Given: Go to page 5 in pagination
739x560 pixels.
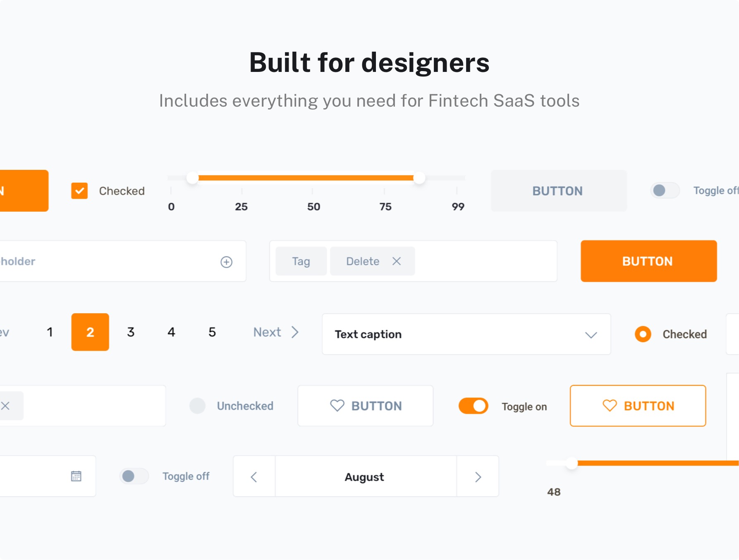Looking at the screenshot, I should pos(212,332).
